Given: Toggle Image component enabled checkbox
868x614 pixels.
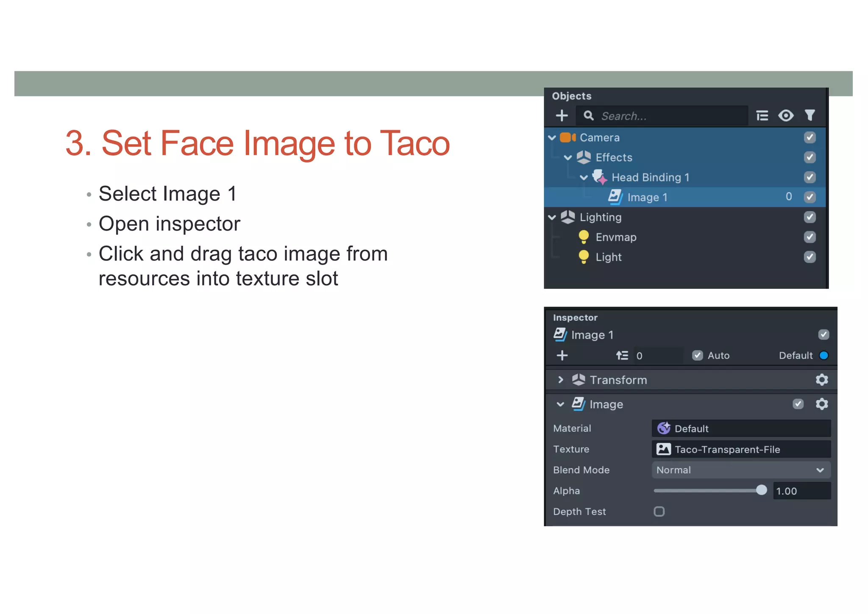Looking at the screenshot, I should coord(798,404).
